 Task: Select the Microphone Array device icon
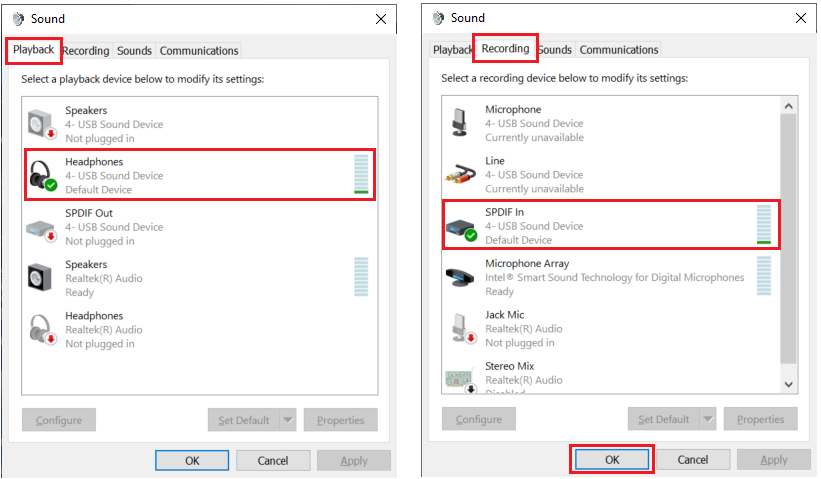[x=461, y=277]
